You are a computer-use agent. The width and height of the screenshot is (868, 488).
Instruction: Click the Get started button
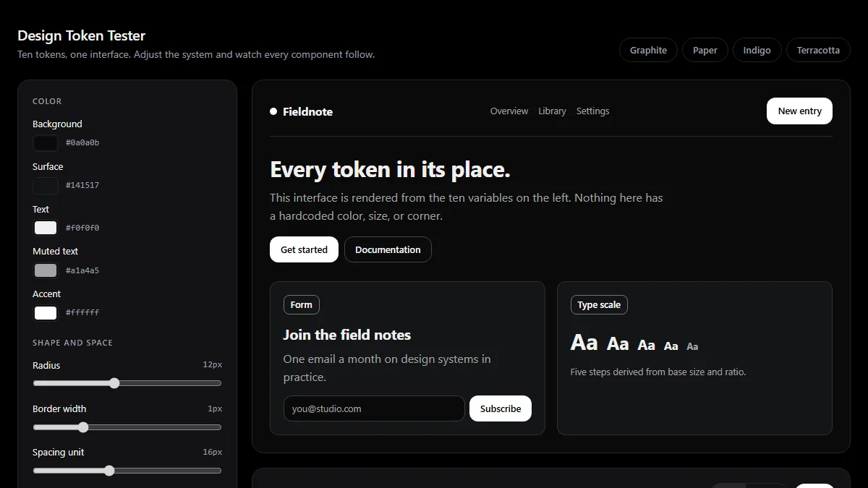304,249
